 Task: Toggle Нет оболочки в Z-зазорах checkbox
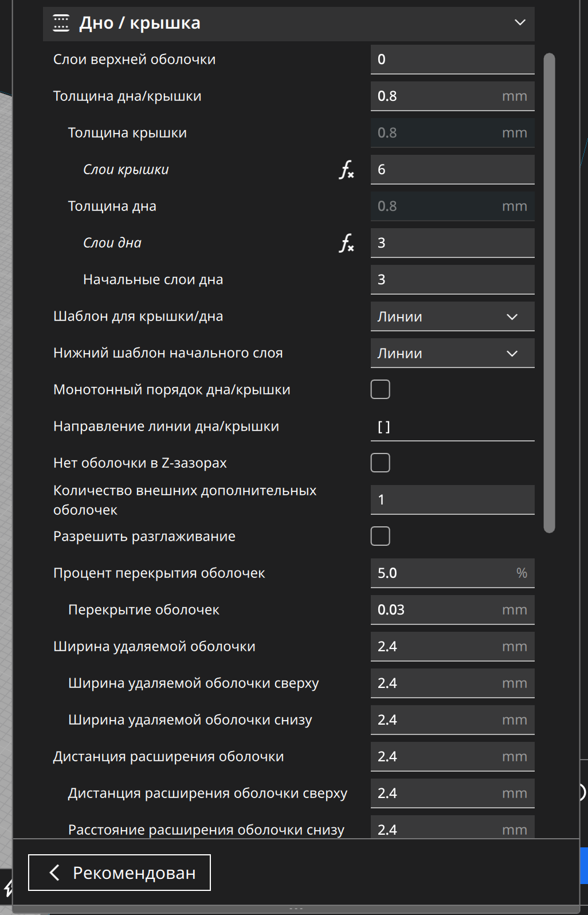pyautogui.click(x=381, y=463)
